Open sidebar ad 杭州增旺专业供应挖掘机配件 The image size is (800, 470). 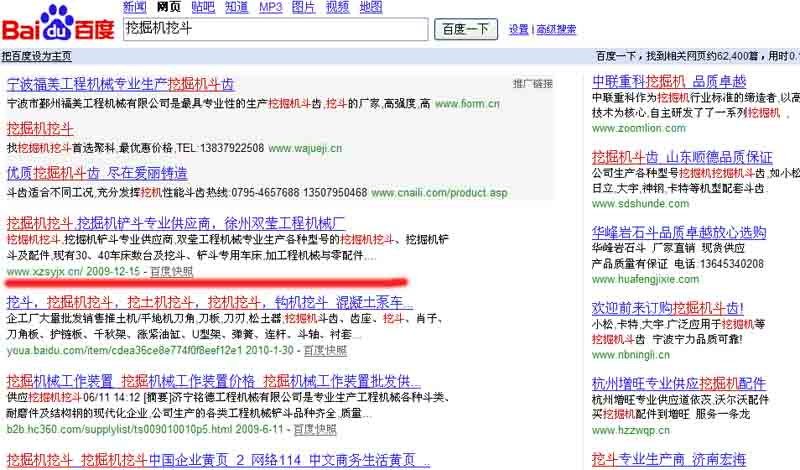pyautogui.click(x=679, y=384)
